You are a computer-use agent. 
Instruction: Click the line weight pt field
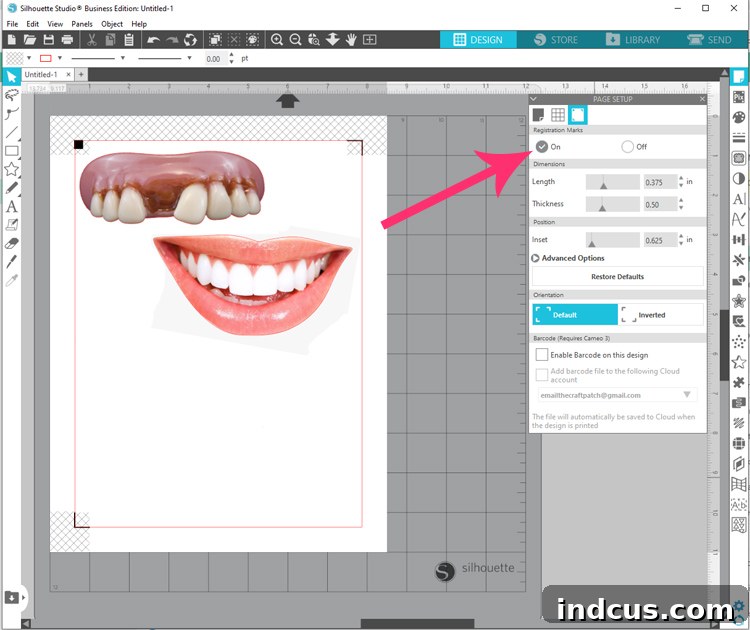click(x=217, y=59)
